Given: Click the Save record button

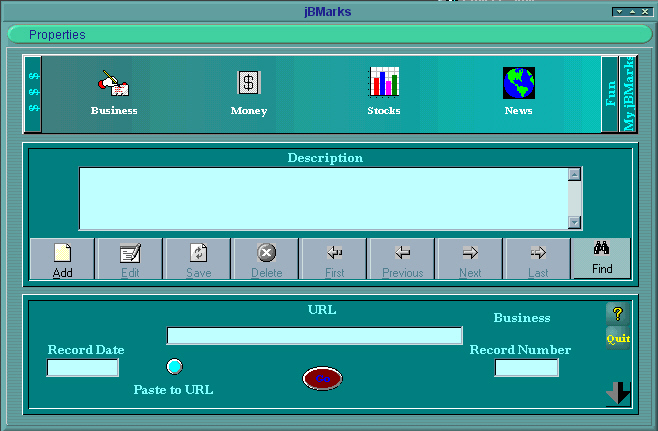Looking at the screenshot, I should click(198, 259).
